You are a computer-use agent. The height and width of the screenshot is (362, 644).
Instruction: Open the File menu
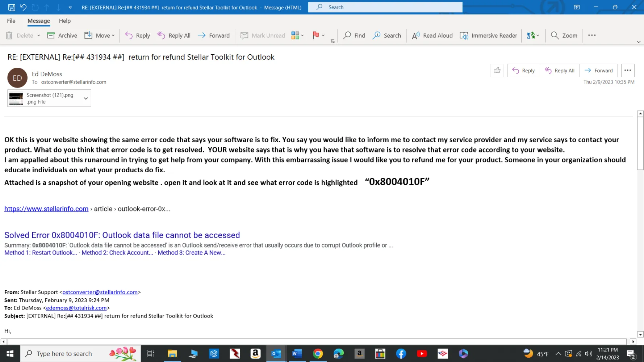coord(11,21)
